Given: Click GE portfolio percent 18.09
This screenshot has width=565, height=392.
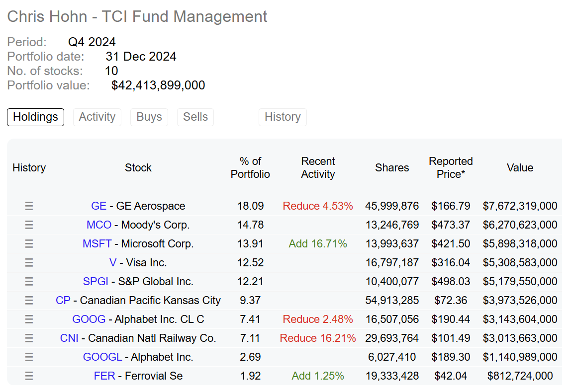Looking at the screenshot, I should tap(251, 206).
